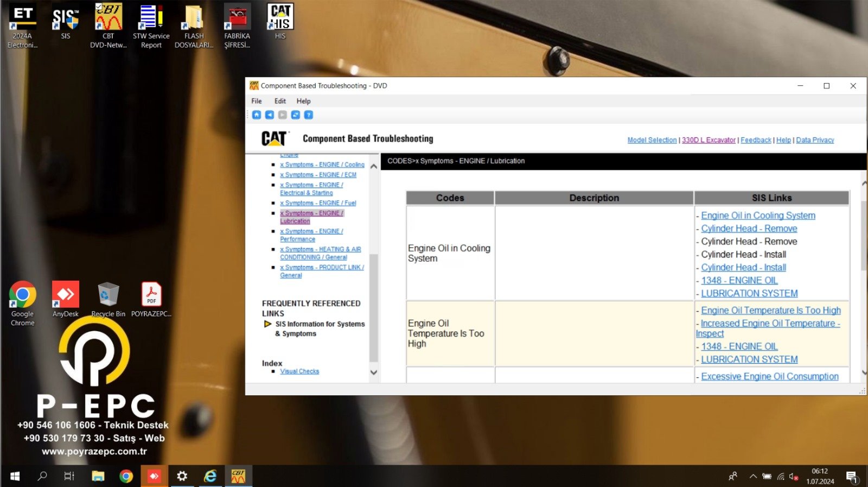Open 1348 - ENGINE OIL link in second row
Screen dimensions: 868x487
pyautogui.click(x=739, y=346)
